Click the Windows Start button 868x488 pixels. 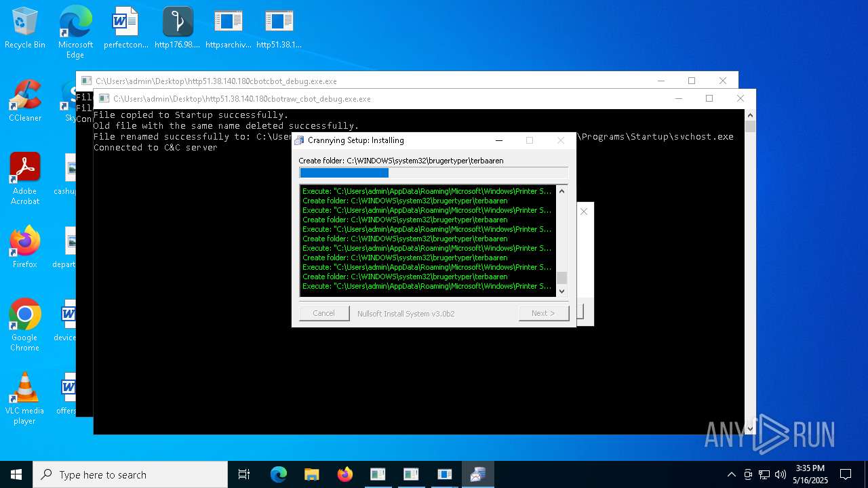point(16,474)
